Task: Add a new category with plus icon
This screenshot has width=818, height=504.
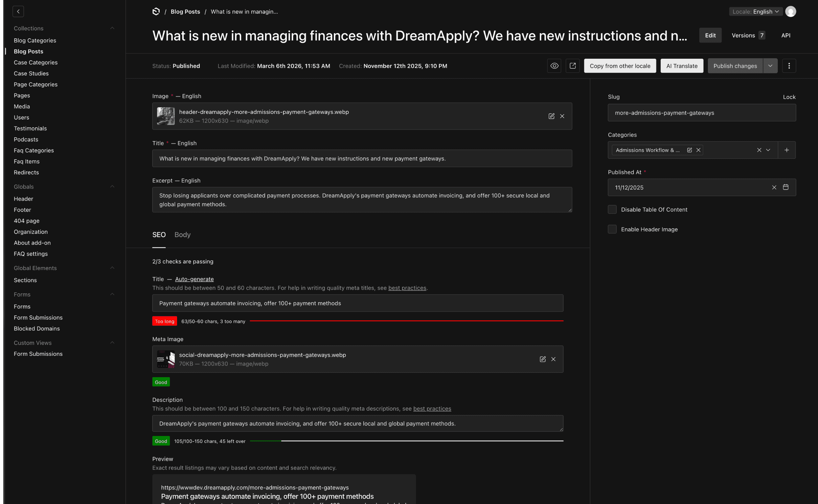Action: pyautogui.click(x=787, y=150)
